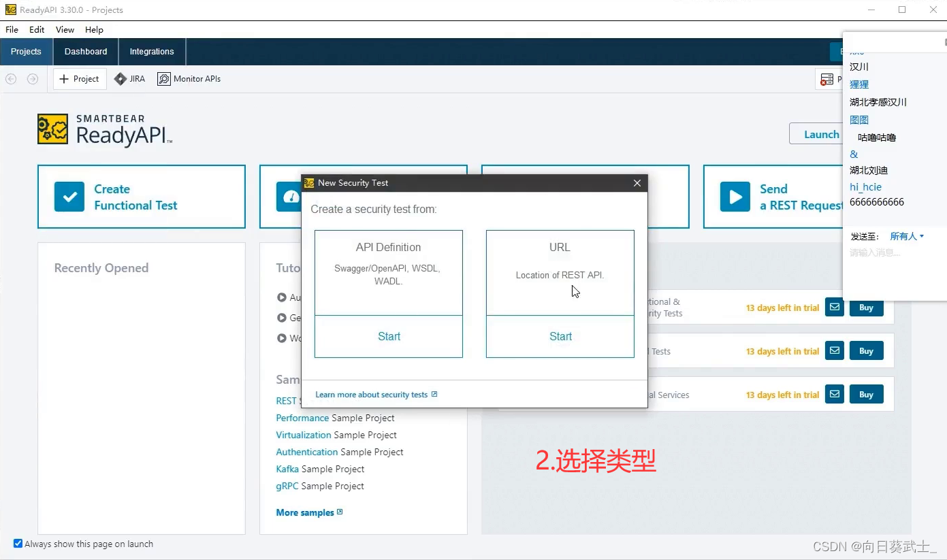Switch to the Integrations tab

[152, 52]
